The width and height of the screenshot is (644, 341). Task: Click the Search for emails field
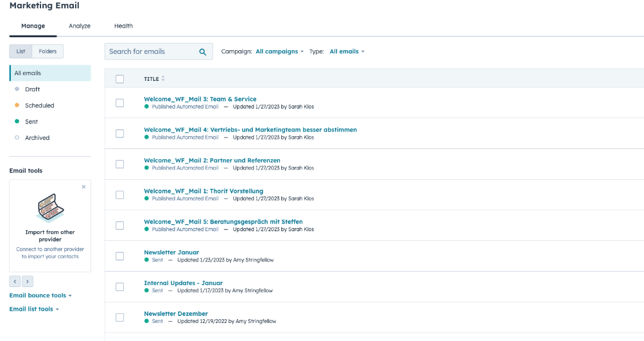[x=151, y=51]
